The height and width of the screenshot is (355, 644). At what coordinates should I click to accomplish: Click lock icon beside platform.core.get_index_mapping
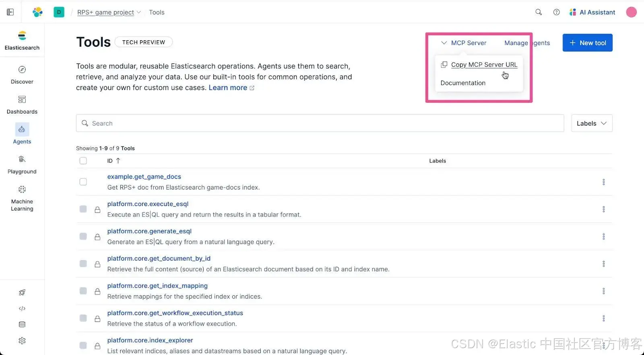[97, 291]
